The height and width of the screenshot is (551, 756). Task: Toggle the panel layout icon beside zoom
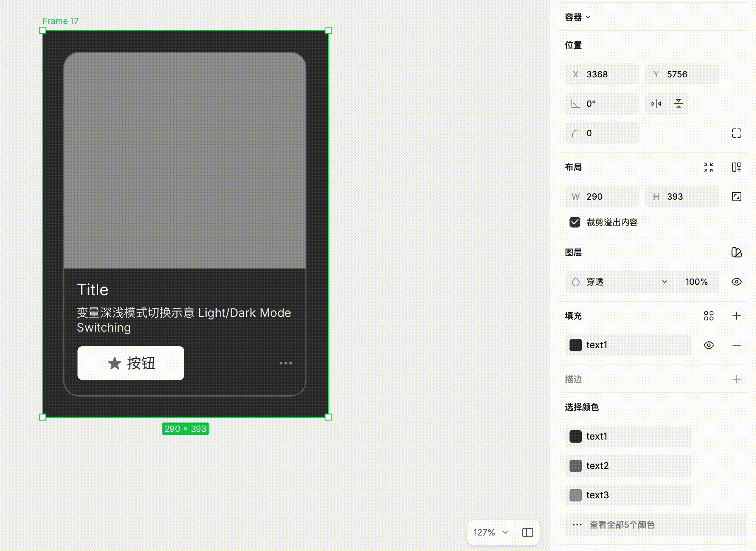pyautogui.click(x=528, y=532)
